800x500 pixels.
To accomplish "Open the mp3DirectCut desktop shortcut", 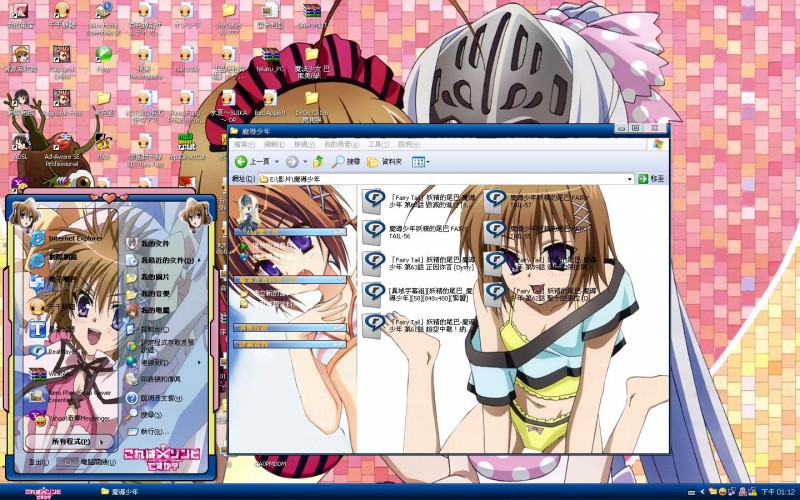I will 186,147.
